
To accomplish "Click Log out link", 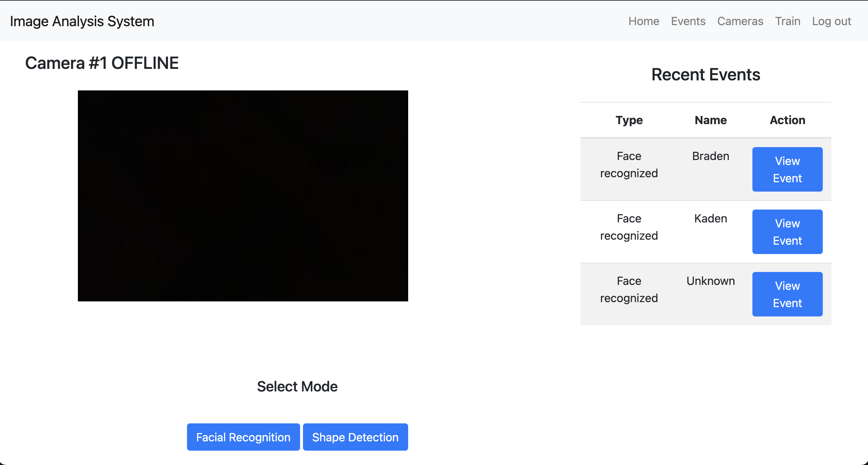I will tap(831, 21).
